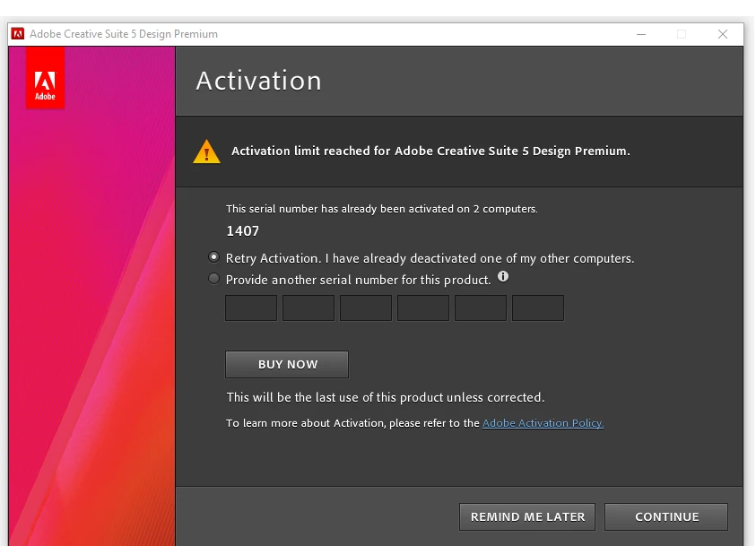
Task: Select Provide another serial number option
Action: point(213,279)
